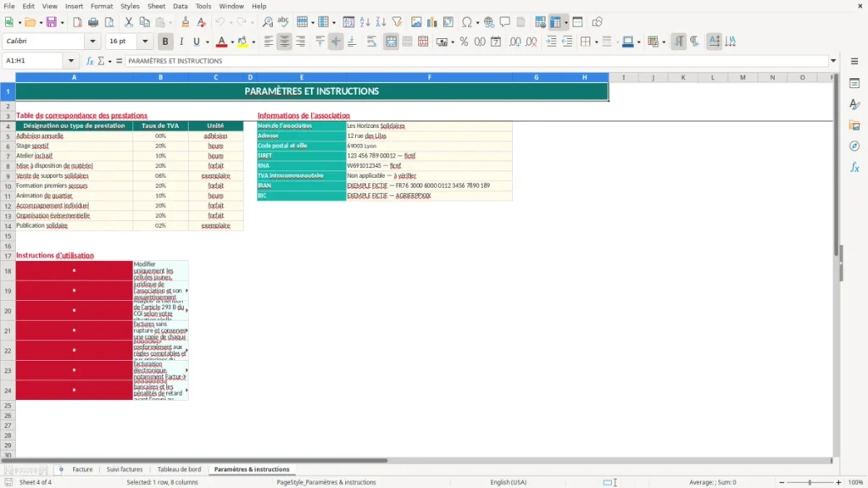Viewport: 868px width, 488px height.
Task: Open the font name dropdown
Action: point(92,41)
